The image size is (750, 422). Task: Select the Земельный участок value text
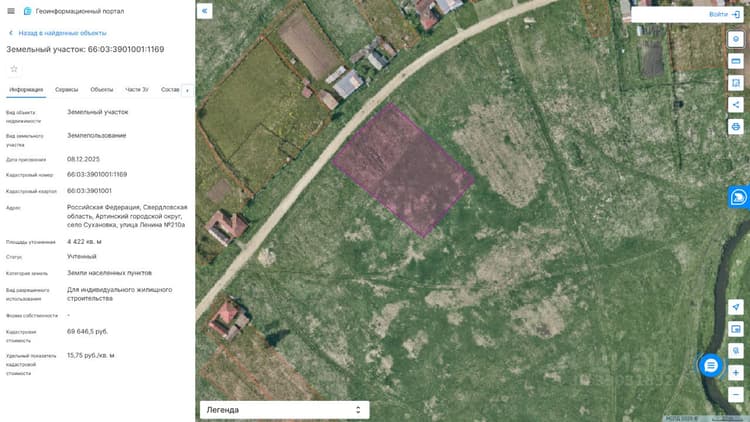[98, 112]
